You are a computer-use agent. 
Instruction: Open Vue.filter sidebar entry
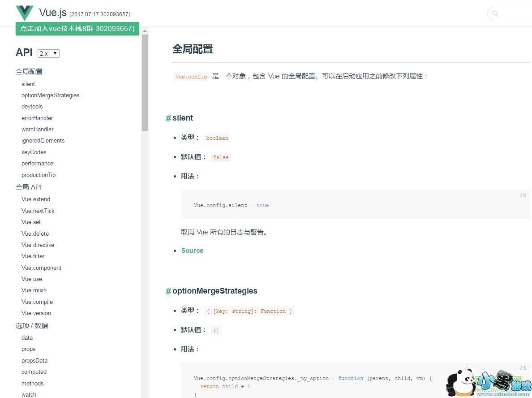(33, 256)
